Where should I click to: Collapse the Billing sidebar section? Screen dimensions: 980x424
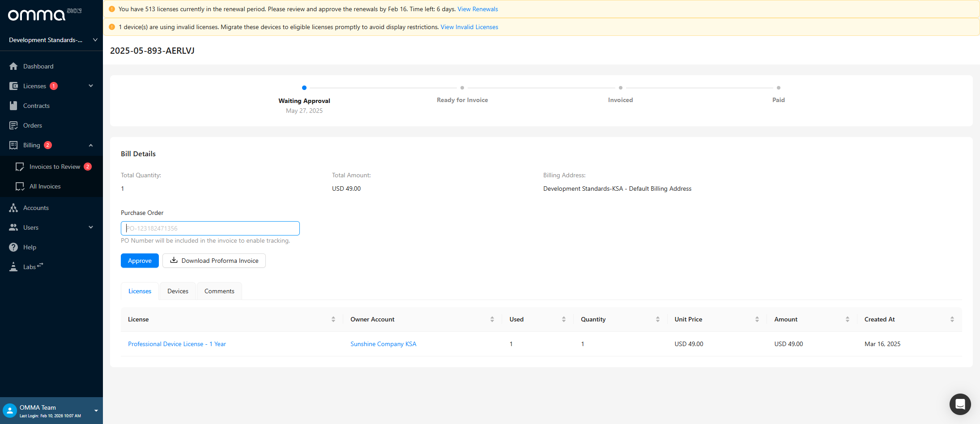[91, 145]
